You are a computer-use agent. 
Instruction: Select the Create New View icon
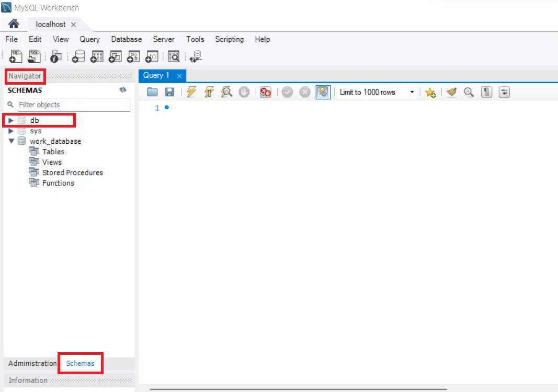coord(115,56)
